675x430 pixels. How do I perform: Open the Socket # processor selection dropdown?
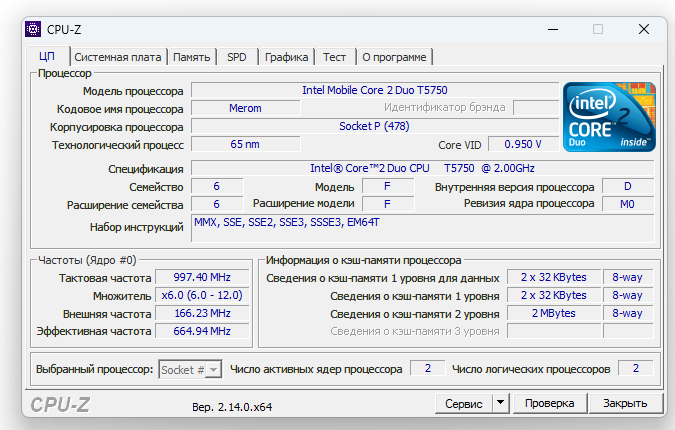click(x=190, y=369)
